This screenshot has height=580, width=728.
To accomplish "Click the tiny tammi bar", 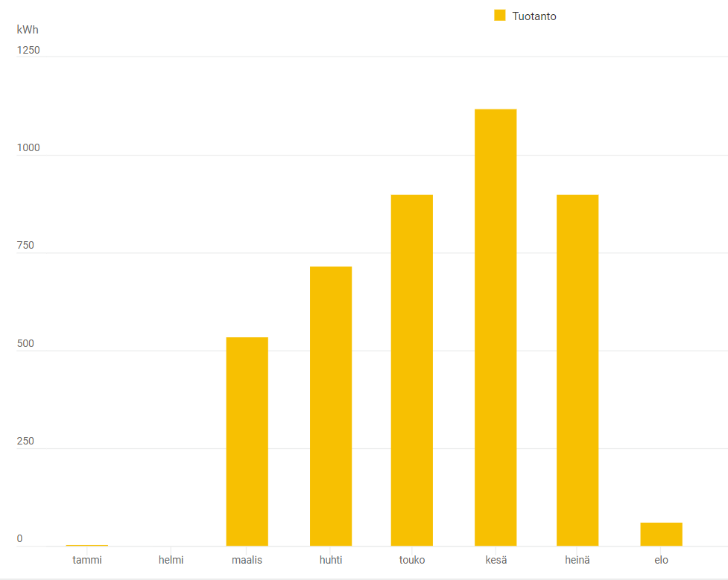I will (87, 545).
